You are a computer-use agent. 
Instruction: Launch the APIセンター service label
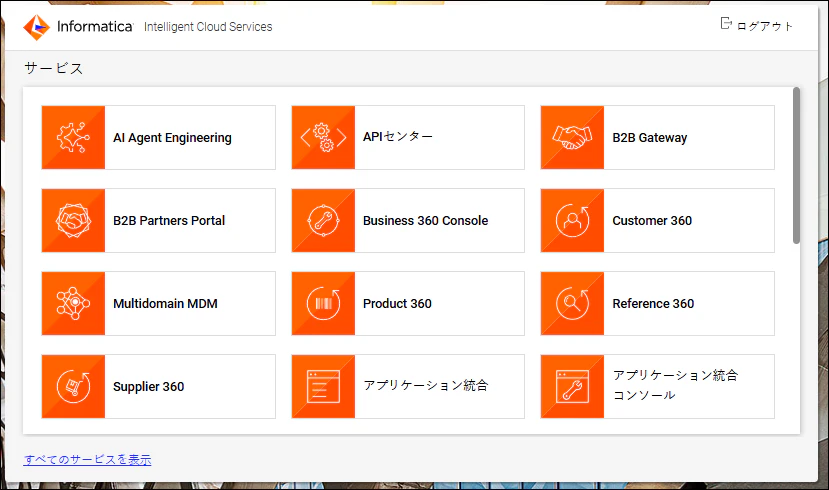click(x=398, y=136)
